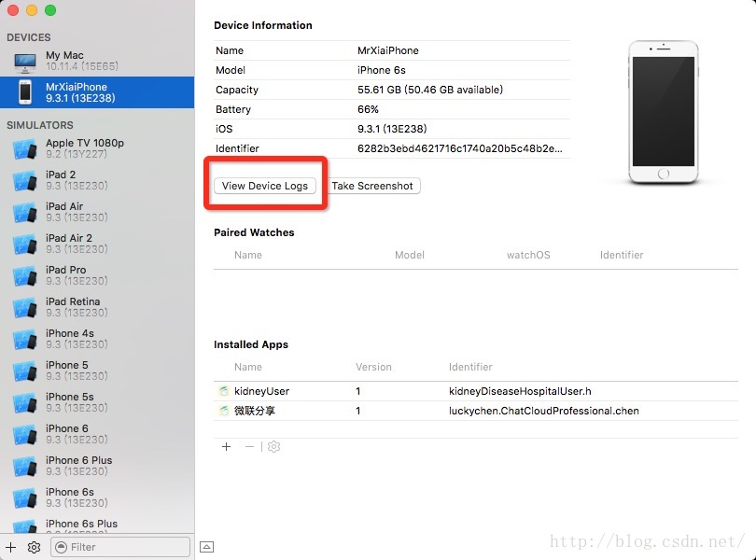Select MrXiaiPhone iPhone icon in Devices
756x560 pixels.
[25, 92]
